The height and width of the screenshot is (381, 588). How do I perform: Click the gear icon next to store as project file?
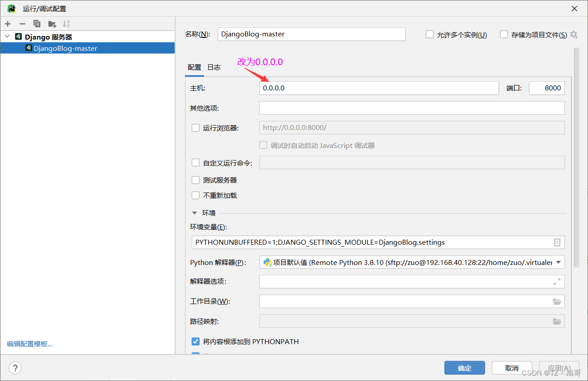574,34
